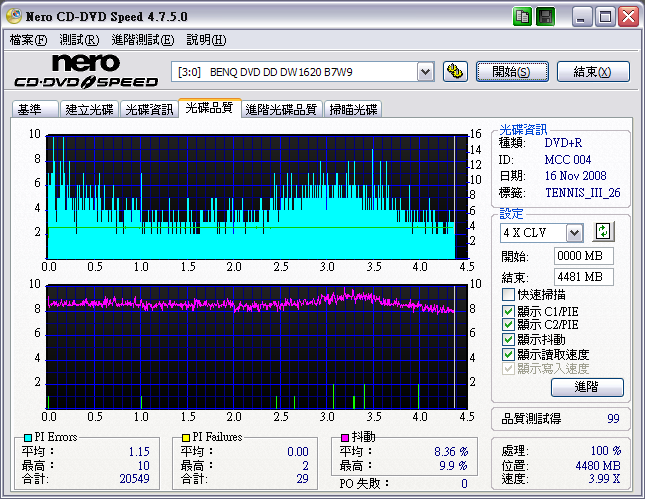This screenshot has height=499, width=645.
Task: Click the disabled 顯示寫入速度 checkbox
Action: pos(508,368)
